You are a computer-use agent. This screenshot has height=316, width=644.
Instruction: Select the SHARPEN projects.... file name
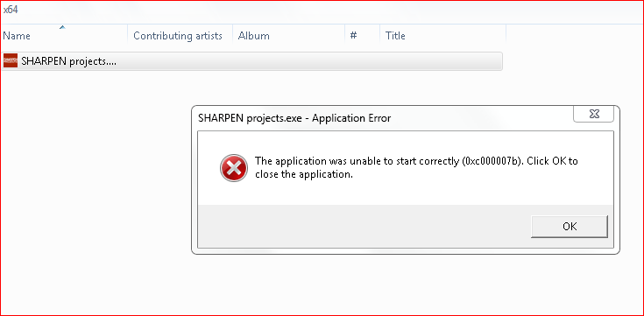tap(69, 61)
